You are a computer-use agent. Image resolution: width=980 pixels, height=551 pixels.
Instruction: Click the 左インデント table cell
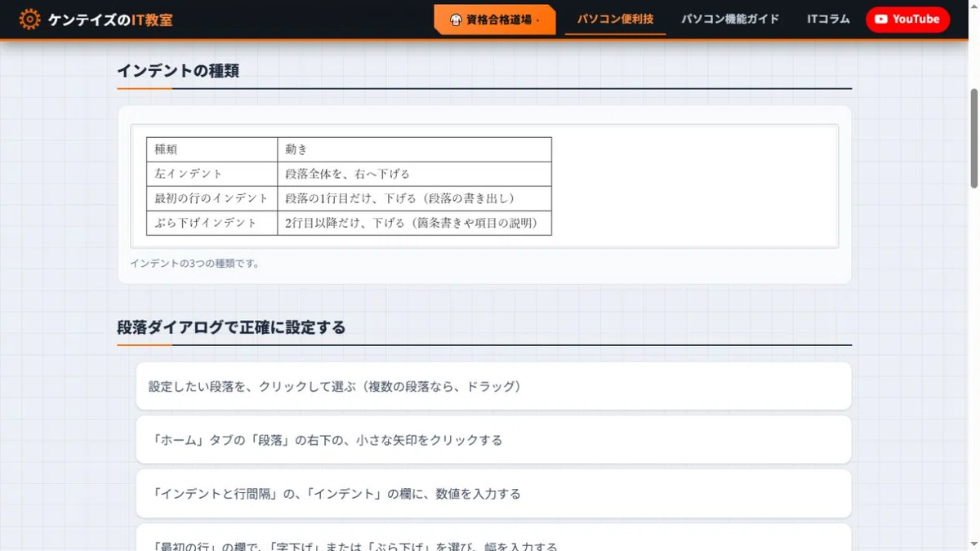point(212,174)
